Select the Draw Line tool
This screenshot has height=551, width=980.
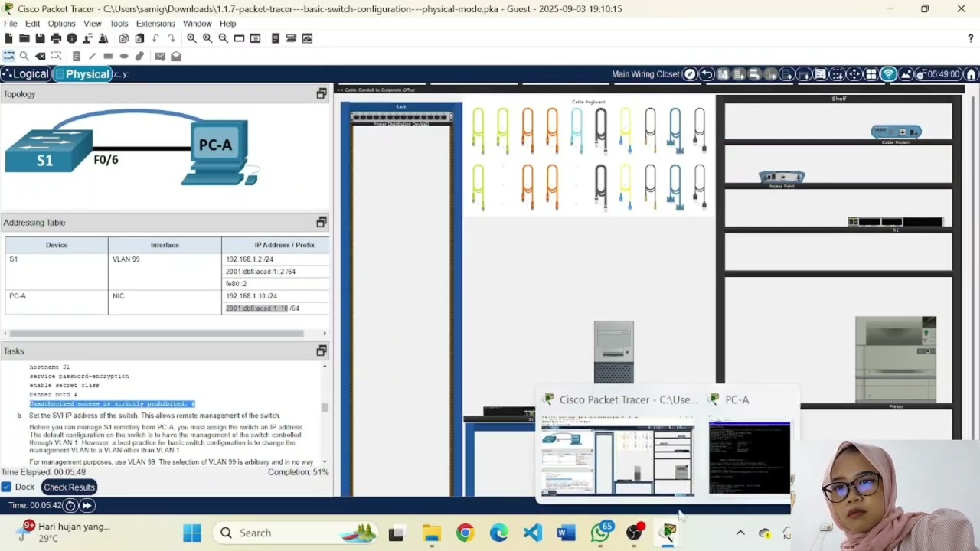point(93,56)
